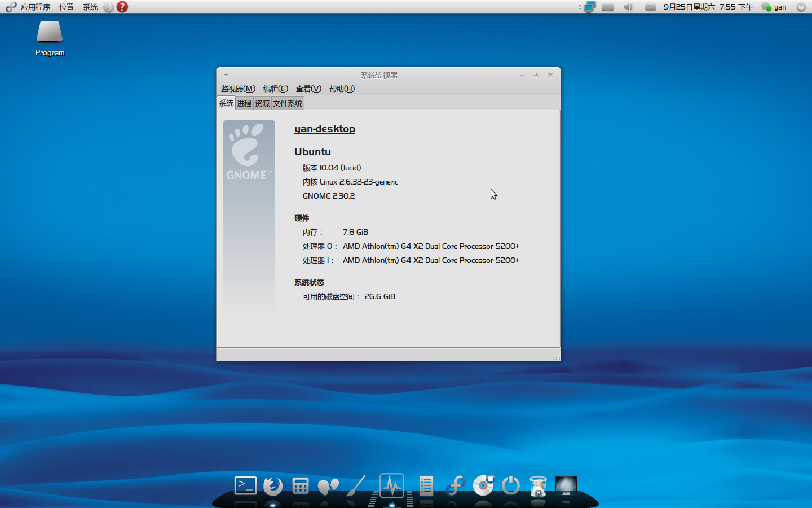Click the 处理器 0 AMD Athlon line
The image size is (812, 508).
click(x=411, y=246)
